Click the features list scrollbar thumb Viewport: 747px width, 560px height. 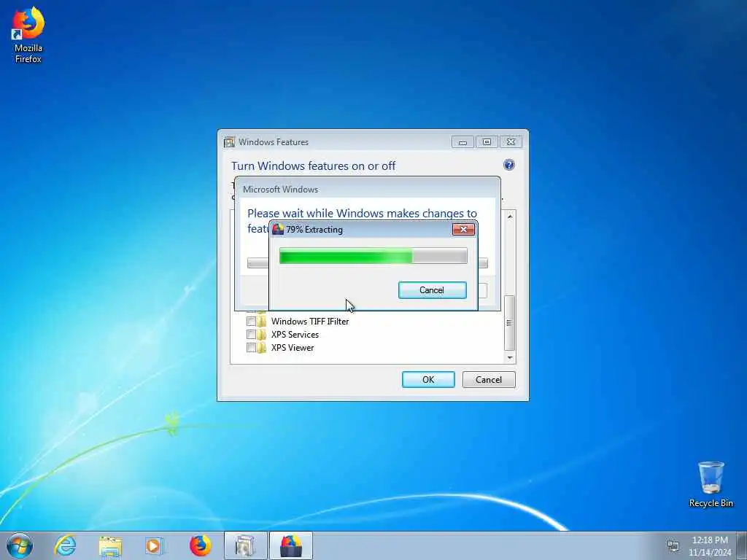pos(509,322)
